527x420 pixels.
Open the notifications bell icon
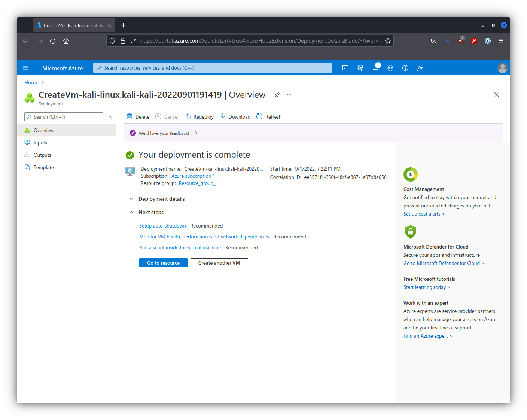[x=375, y=68]
